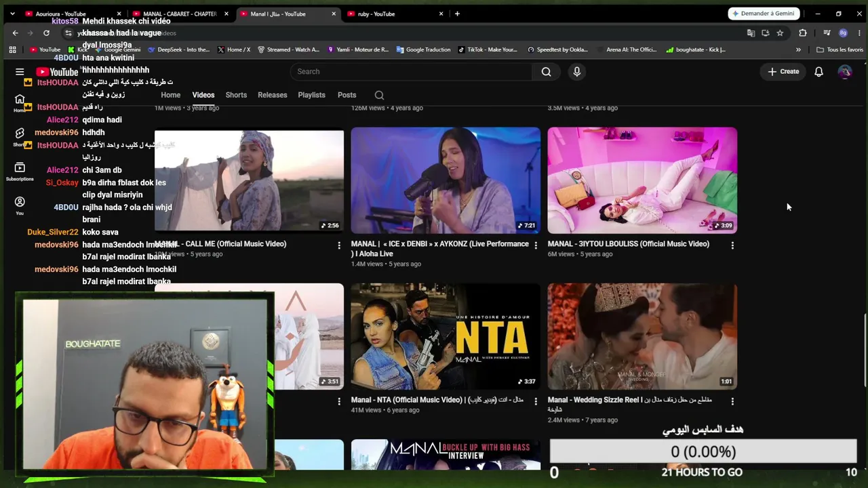Go to Subscriptions in the YouTube sidebar
868x488 pixels.
(20, 171)
